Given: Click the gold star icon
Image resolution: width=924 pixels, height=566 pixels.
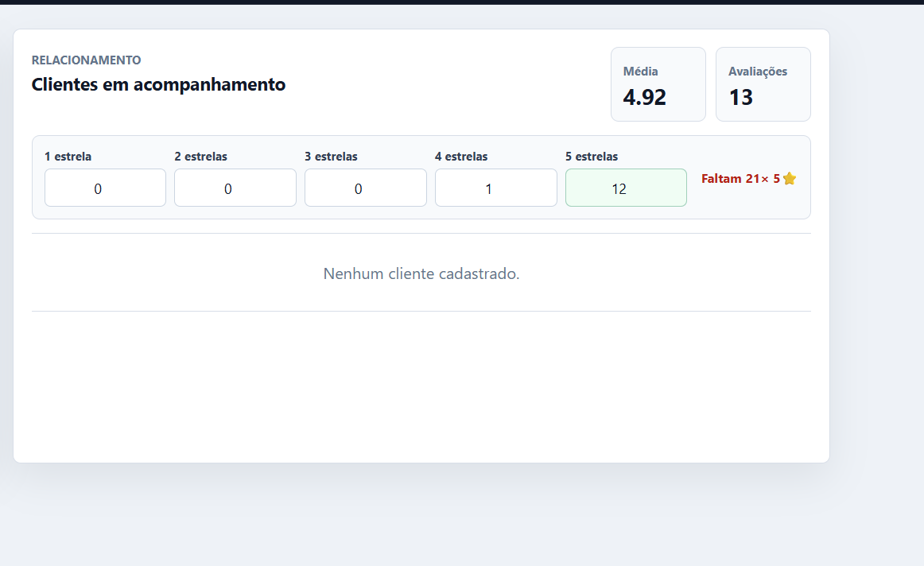Looking at the screenshot, I should click(x=790, y=178).
